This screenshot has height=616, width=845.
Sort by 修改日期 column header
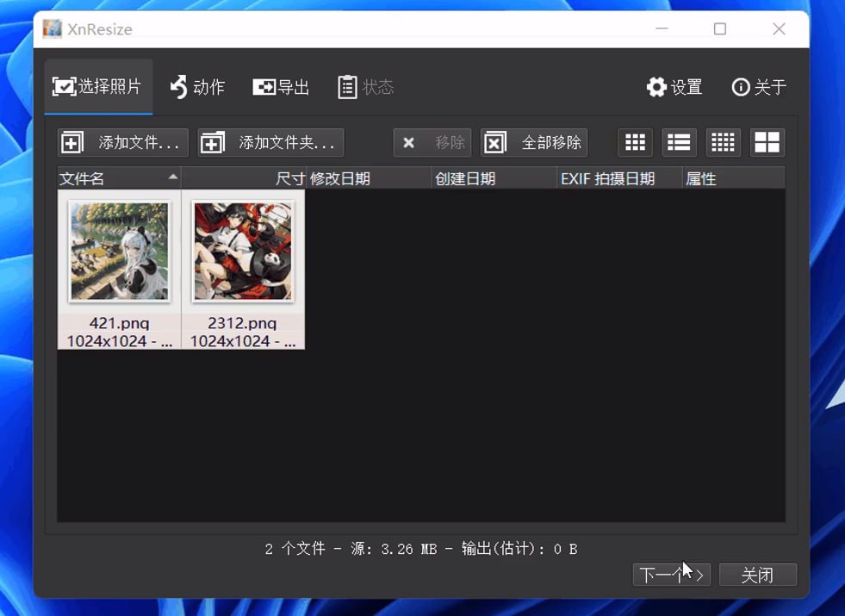370,178
